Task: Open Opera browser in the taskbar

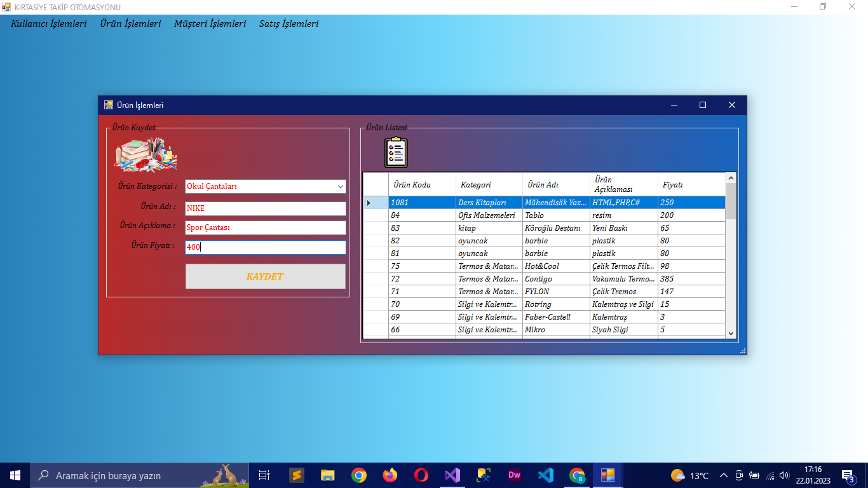Action: (421, 475)
